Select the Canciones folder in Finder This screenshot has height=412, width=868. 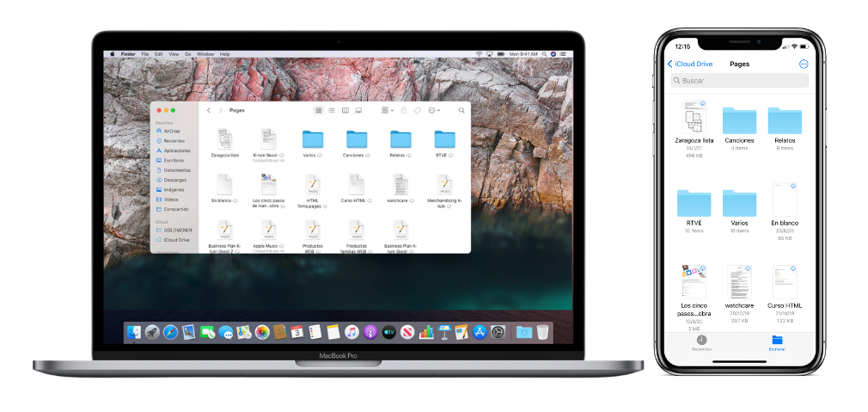pos(357,139)
